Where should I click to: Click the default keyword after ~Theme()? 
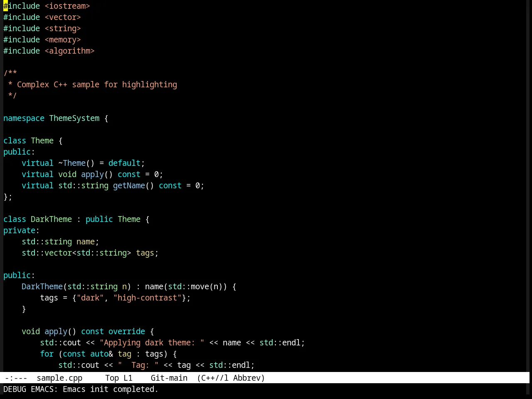[124, 163]
